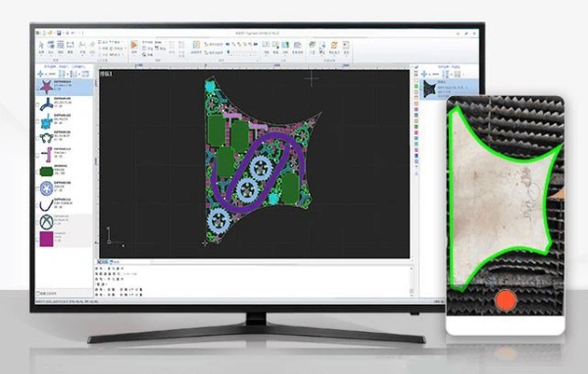Click the dashed rectangle ribbon tool icon
The image size is (588, 374).
coord(71,46)
